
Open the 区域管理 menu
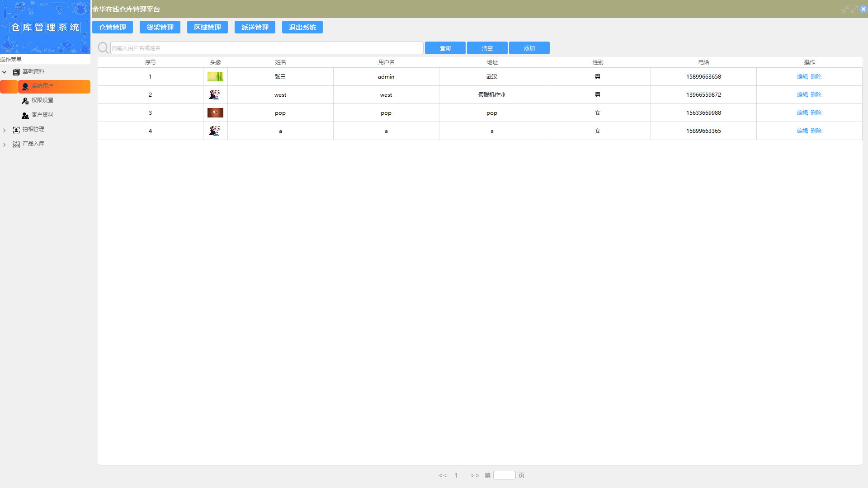208,28
